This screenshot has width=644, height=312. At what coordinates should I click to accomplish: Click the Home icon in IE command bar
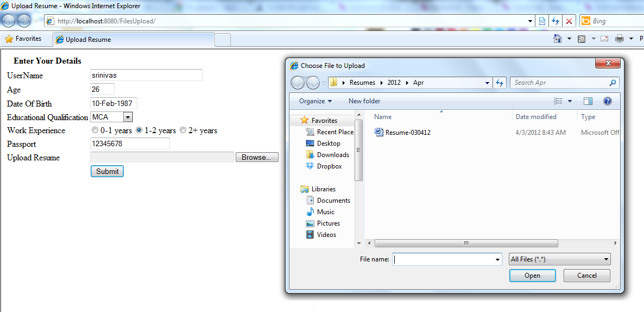557,39
